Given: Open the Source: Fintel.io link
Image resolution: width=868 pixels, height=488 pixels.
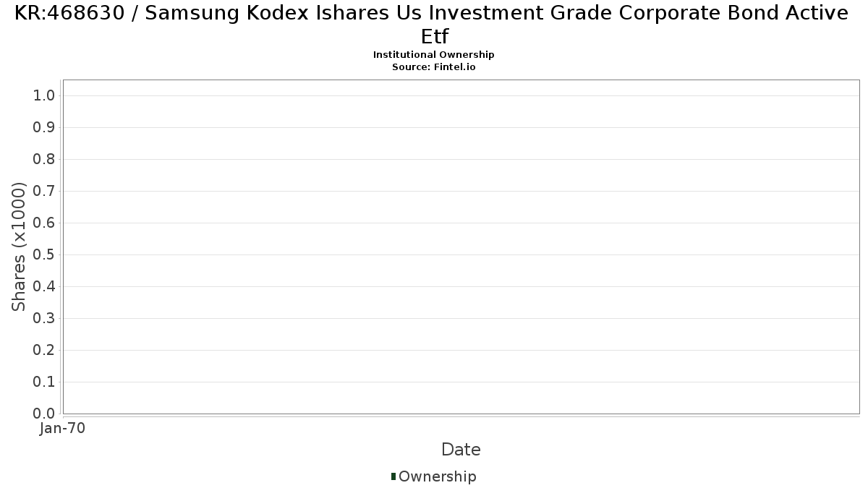Looking at the screenshot, I should 433,67.
